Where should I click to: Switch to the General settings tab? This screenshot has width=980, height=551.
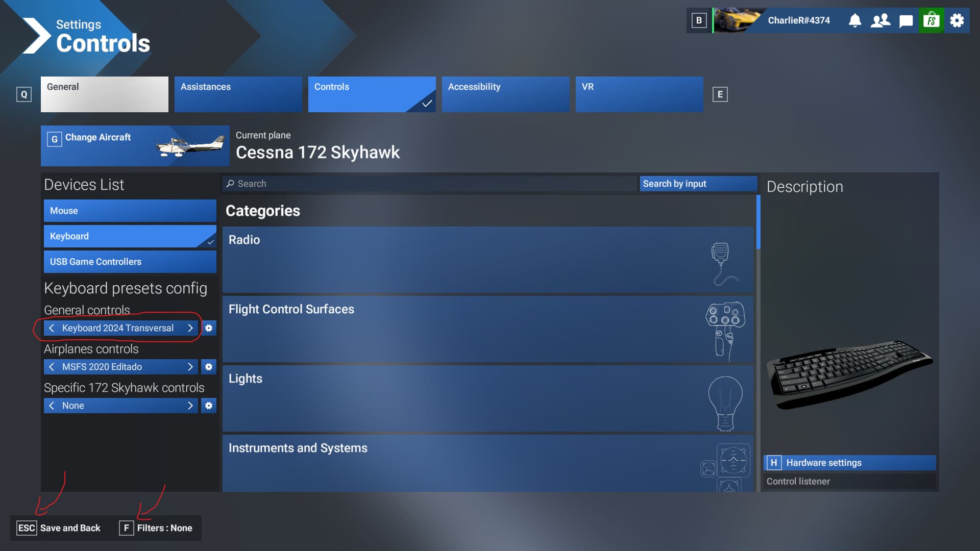tap(104, 94)
